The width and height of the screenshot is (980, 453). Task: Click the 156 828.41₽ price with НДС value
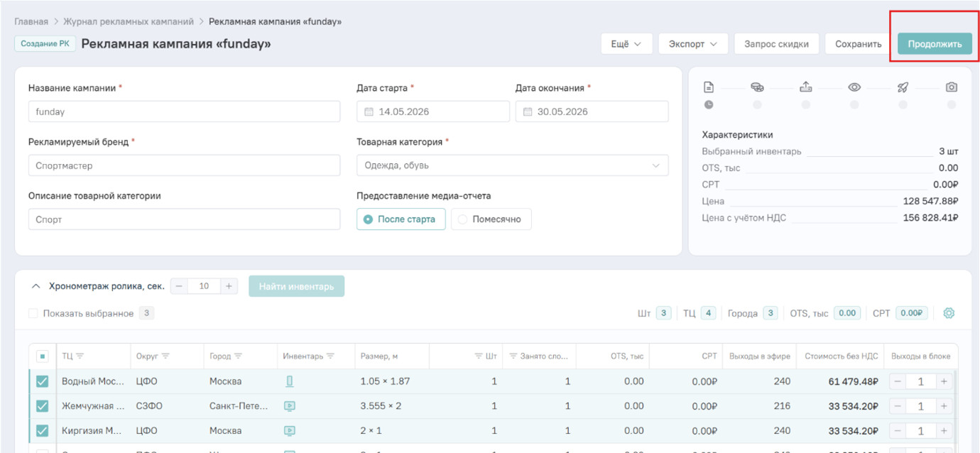tap(930, 218)
